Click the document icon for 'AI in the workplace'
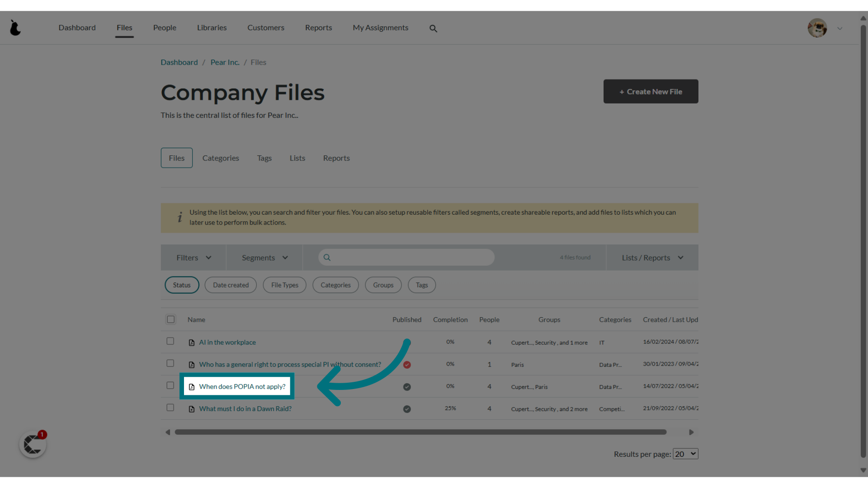The width and height of the screenshot is (868, 488). [191, 342]
